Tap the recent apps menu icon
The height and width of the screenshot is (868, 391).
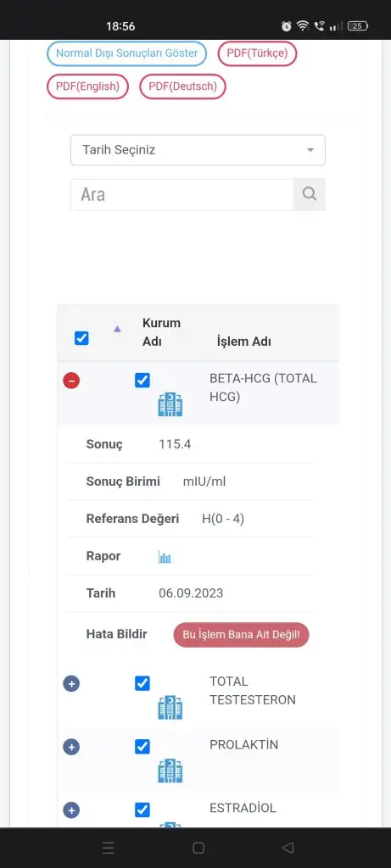pos(109,848)
